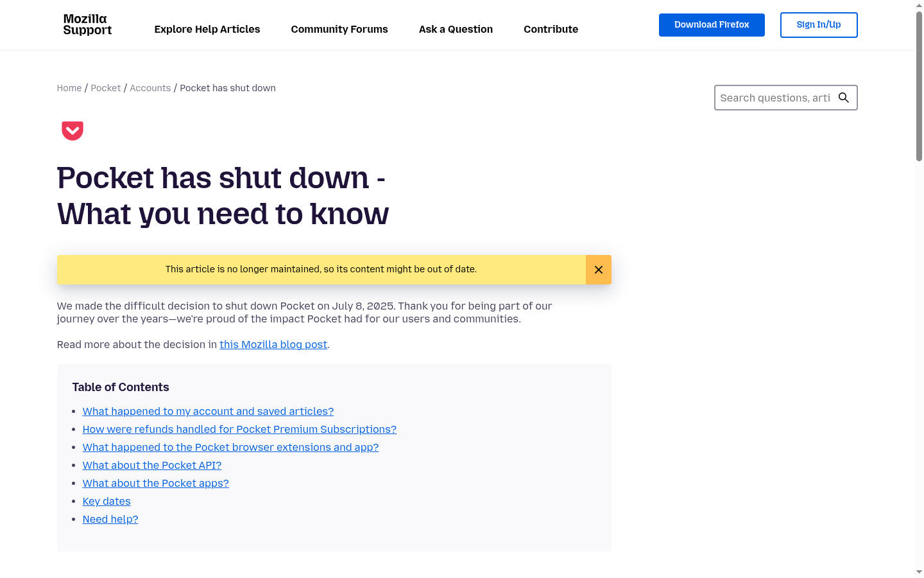This screenshot has width=924, height=578.
Task: Open the Contribute menu
Action: tap(551, 29)
